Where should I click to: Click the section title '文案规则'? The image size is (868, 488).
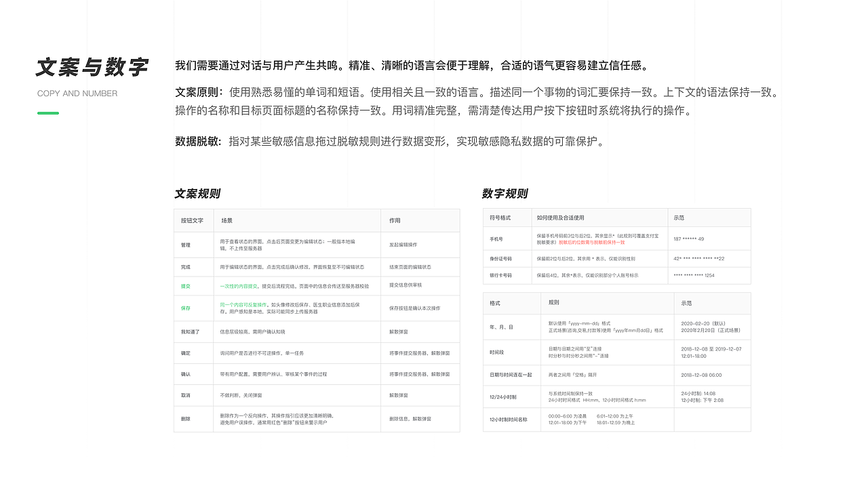[x=197, y=194]
